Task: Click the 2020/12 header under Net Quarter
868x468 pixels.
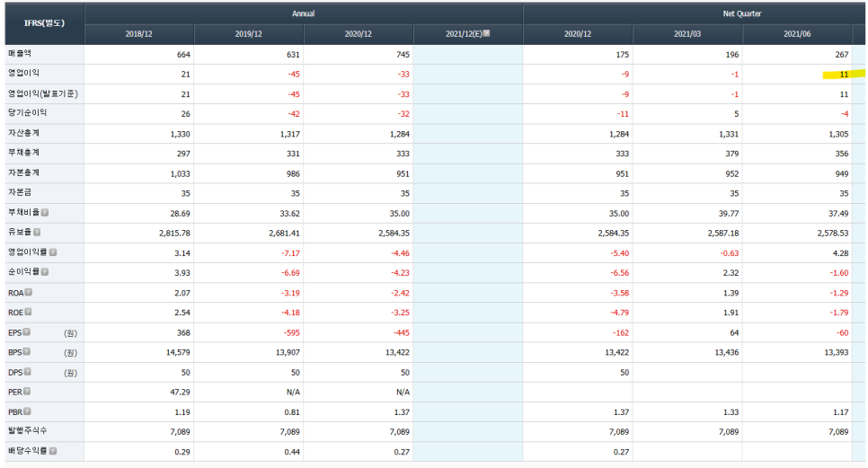Action: pyautogui.click(x=578, y=34)
